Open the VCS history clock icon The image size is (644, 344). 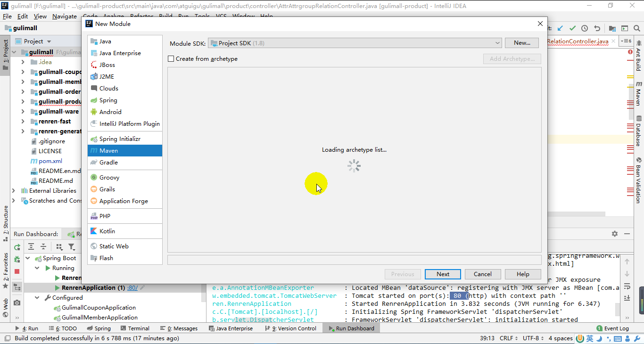click(585, 28)
